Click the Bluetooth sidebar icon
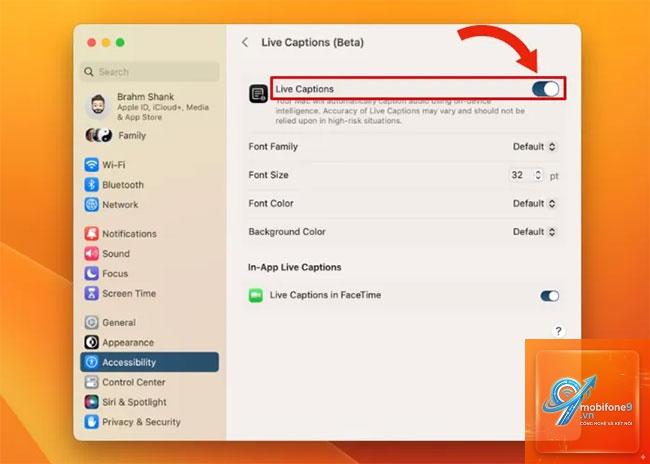Image resolution: width=650 pixels, height=464 pixels. point(91,185)
